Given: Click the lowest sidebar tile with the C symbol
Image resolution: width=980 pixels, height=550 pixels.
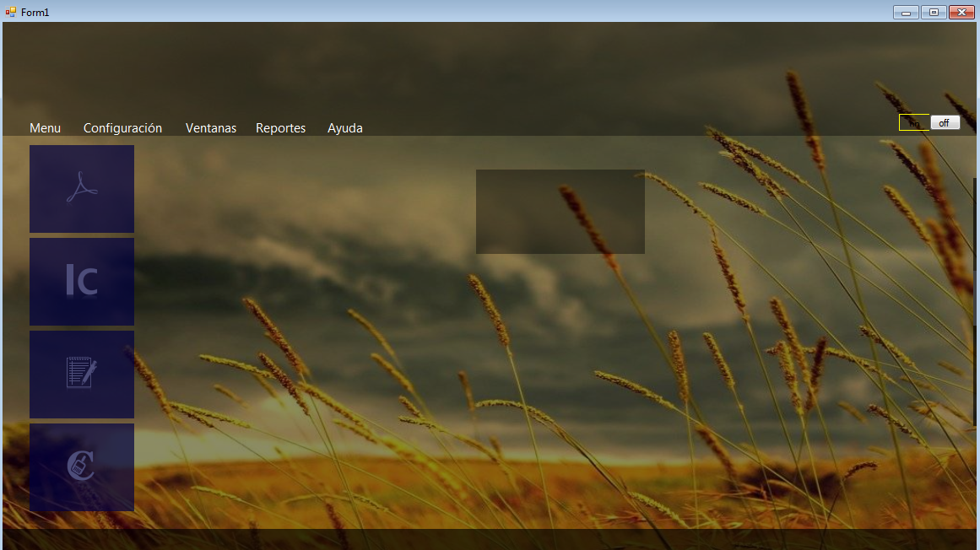Looking at the screenshot, I should pos(81,467).
